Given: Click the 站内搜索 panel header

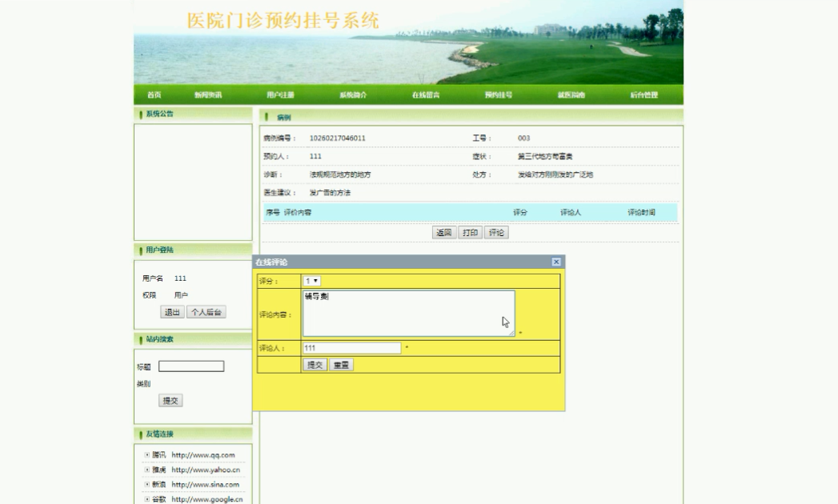Looking at the screenshot, I should point(193,339).
